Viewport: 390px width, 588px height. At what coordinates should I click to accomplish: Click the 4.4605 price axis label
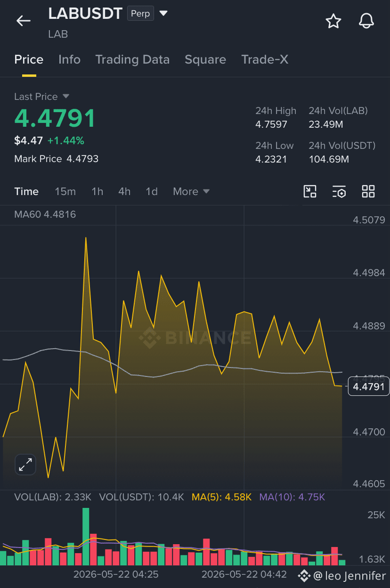[369, 484]
